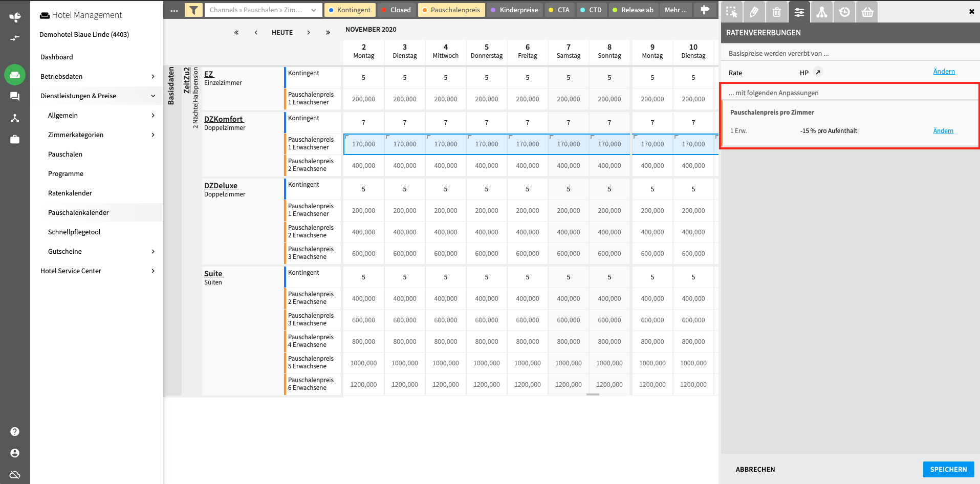Open the user account icon

tap(15, 453)
